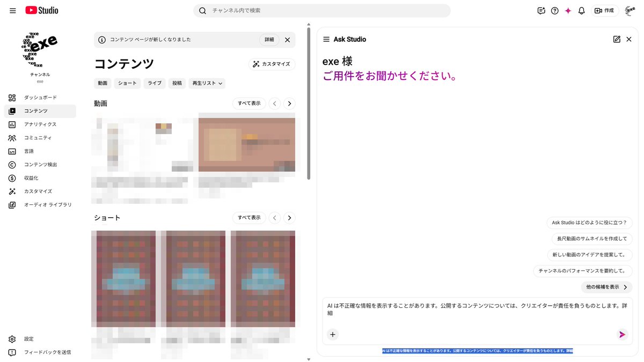This screenshot has height=362, width=644.
Task: Open the help question mark icon
Action: coord(555,11)
